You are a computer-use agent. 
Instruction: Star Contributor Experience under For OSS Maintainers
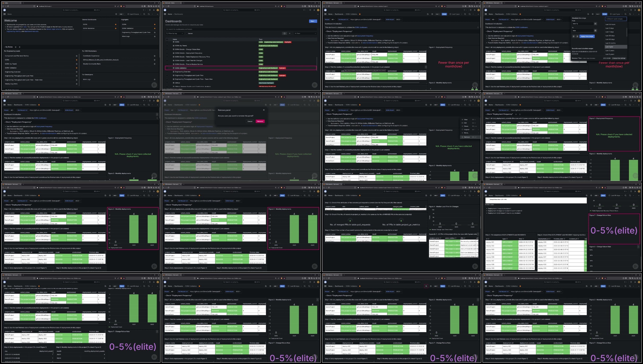[x=155, y=56]
